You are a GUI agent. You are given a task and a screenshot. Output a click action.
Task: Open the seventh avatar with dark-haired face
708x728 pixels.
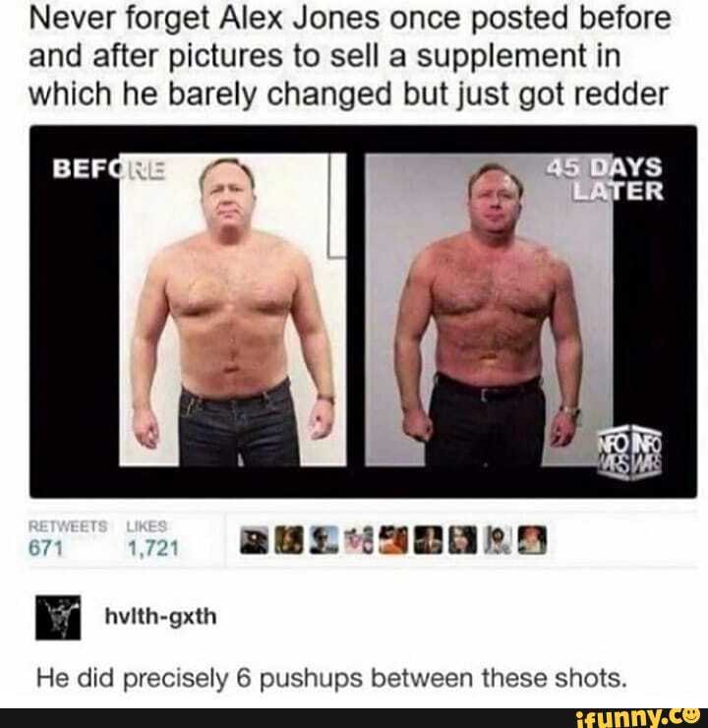(x=462, y=540)
